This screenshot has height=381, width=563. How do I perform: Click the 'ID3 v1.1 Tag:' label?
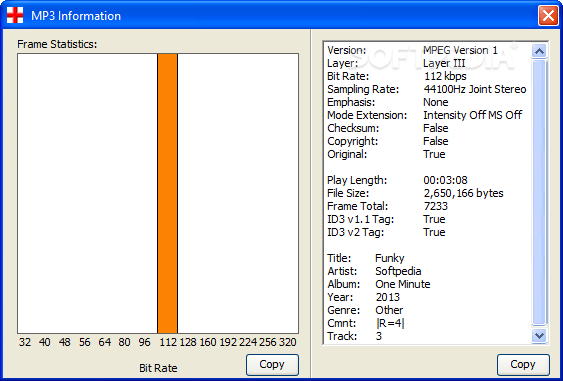[x=361, y=219]
